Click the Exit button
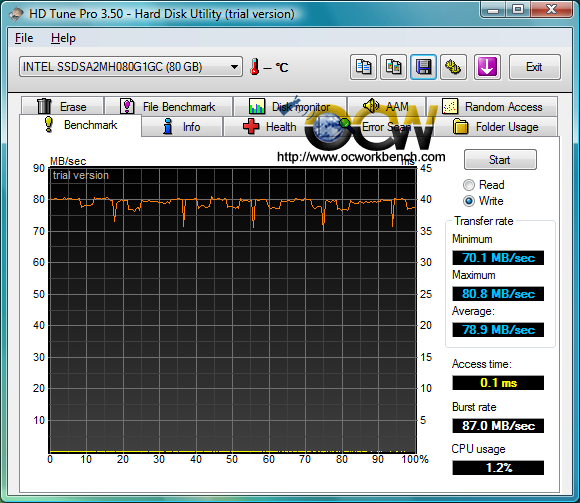The width and height of the screenshot is (580, 503). click(x=535, y=67)
